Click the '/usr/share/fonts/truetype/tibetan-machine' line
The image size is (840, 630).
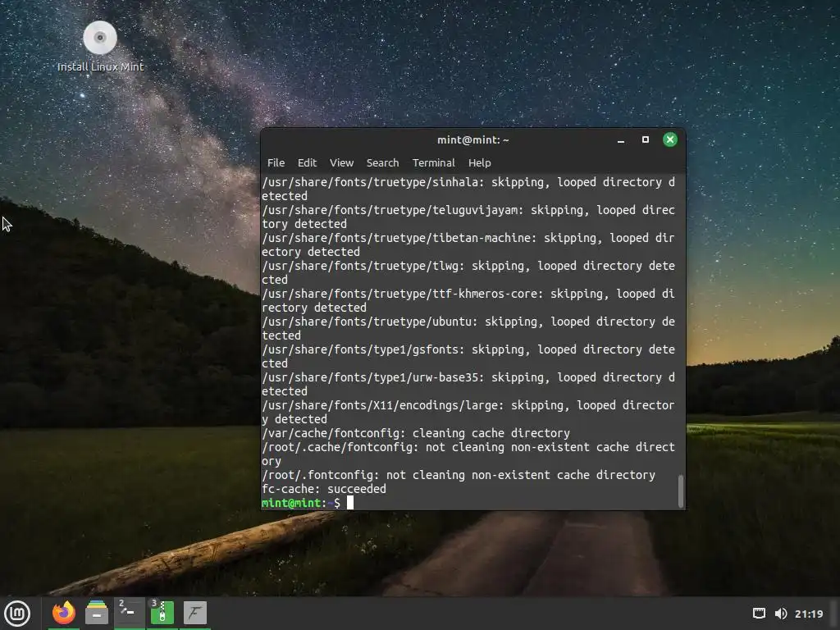click(x=468, y=244)
